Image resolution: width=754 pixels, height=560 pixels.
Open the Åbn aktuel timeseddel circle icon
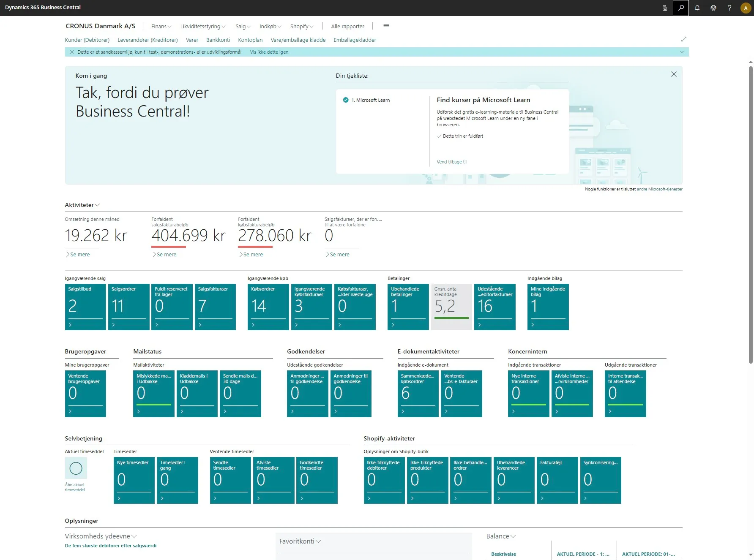(x=76, y=468)
